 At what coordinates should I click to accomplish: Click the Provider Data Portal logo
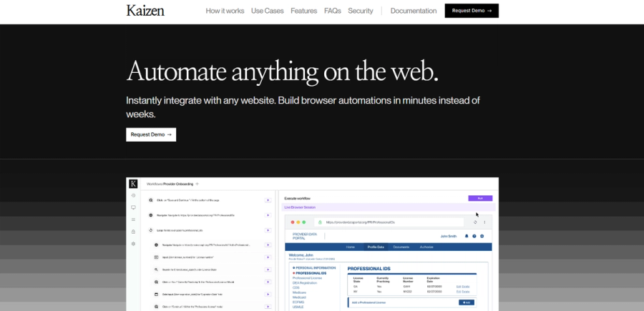(x=305, y=236)
